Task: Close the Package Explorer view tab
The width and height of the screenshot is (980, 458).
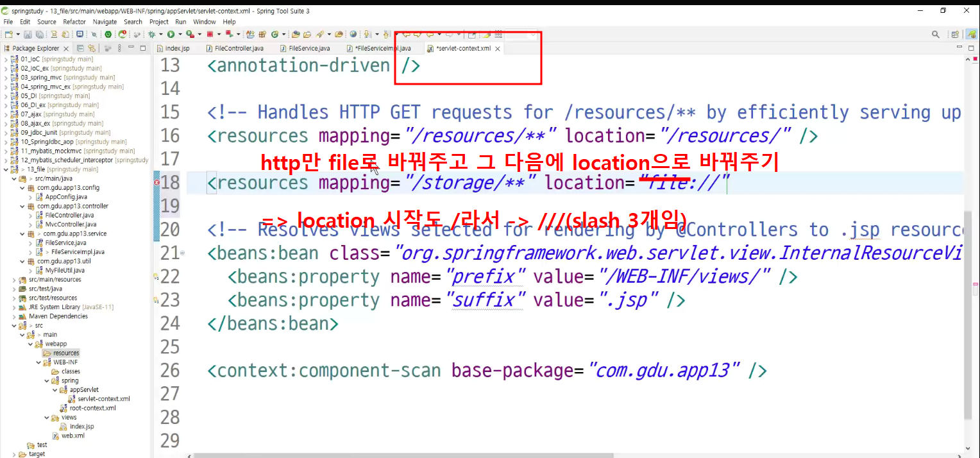Action: (66, 49)
